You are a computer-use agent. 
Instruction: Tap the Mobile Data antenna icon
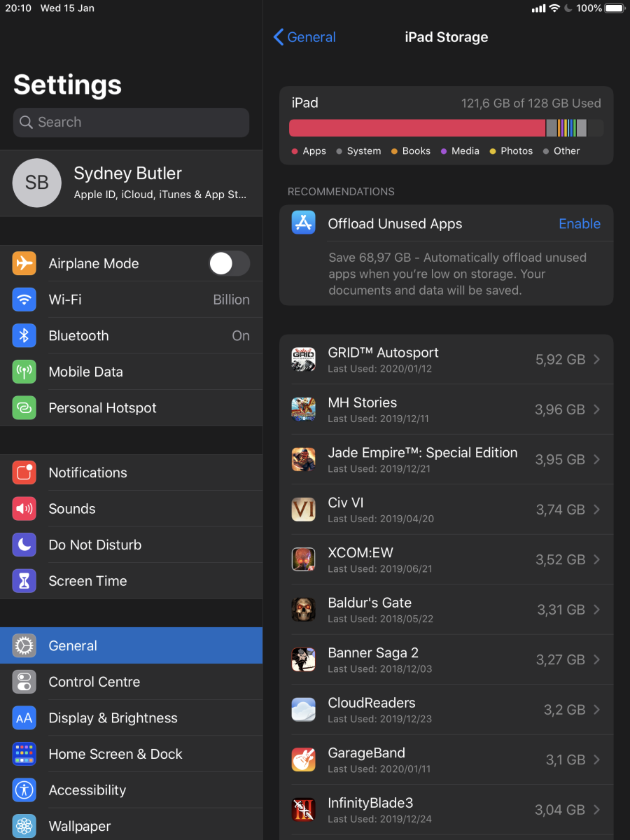24,372
